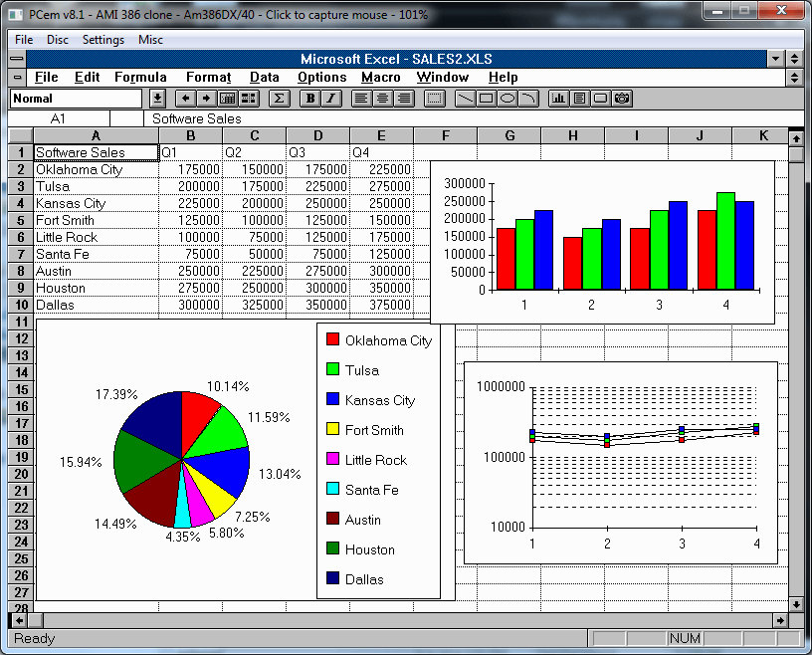Click the cyan Santa Fe legend swatch
Screen dimensions: 812x655
[x=332, y=489]
